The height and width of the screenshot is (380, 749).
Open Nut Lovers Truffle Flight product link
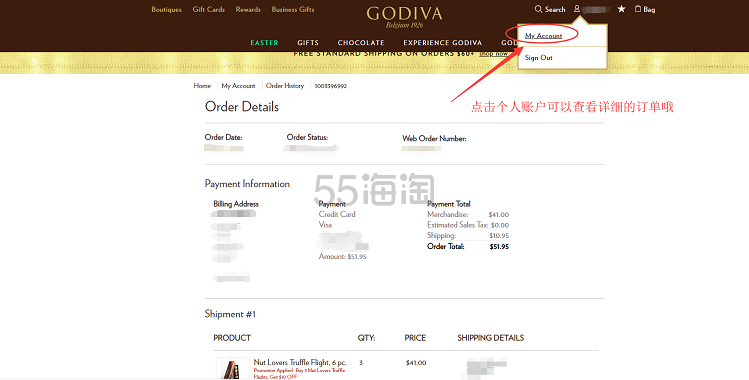[x=300, y=363]
